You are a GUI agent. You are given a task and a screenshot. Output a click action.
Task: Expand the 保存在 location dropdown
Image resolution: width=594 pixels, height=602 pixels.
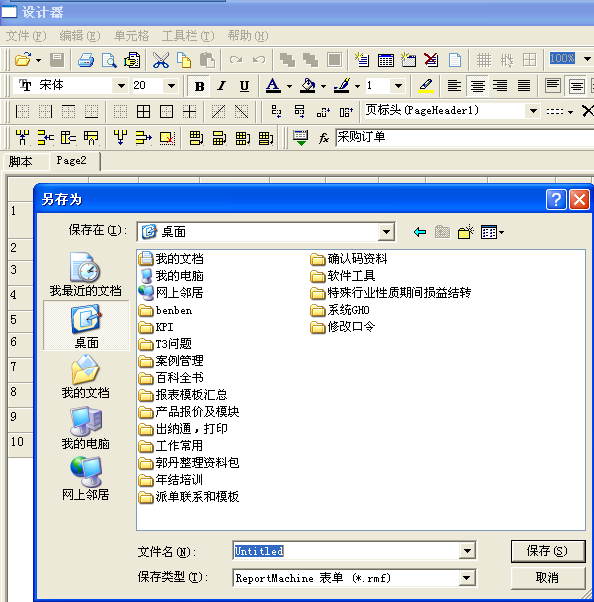(386, 232)
